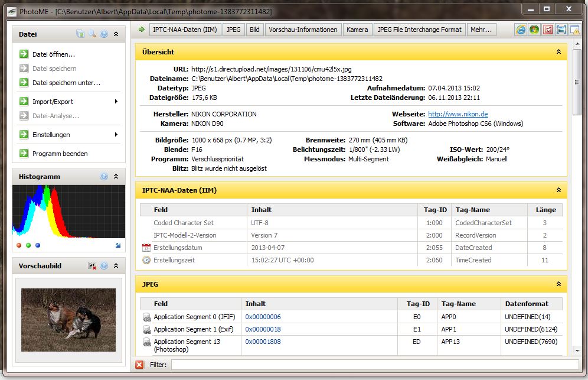Image resolution: width=588 pixels, height=380 pixels.
Task: Click the icon by Application Segment 1 (Exif)
Action: 146,329
